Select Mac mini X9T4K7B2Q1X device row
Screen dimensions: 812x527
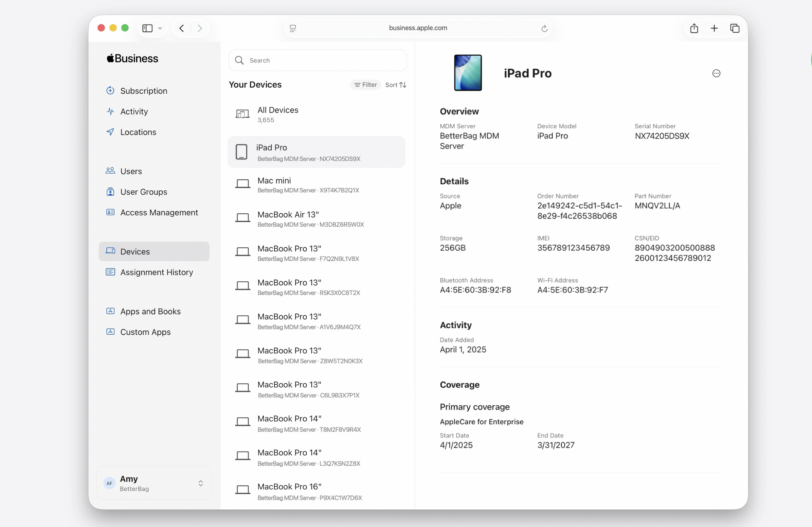316,184
